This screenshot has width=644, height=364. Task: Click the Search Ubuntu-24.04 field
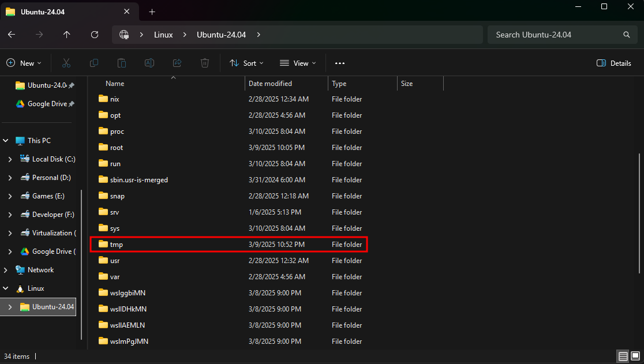tap(561, 35)
